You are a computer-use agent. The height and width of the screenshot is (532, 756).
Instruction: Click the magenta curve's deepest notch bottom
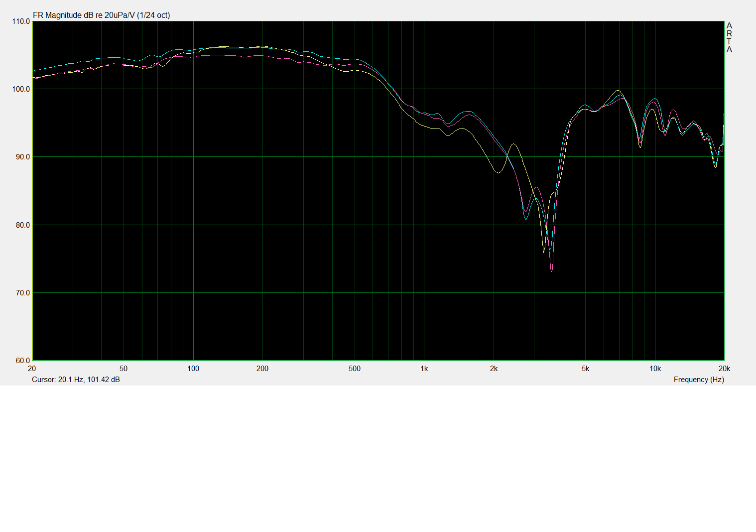(551, 271)
